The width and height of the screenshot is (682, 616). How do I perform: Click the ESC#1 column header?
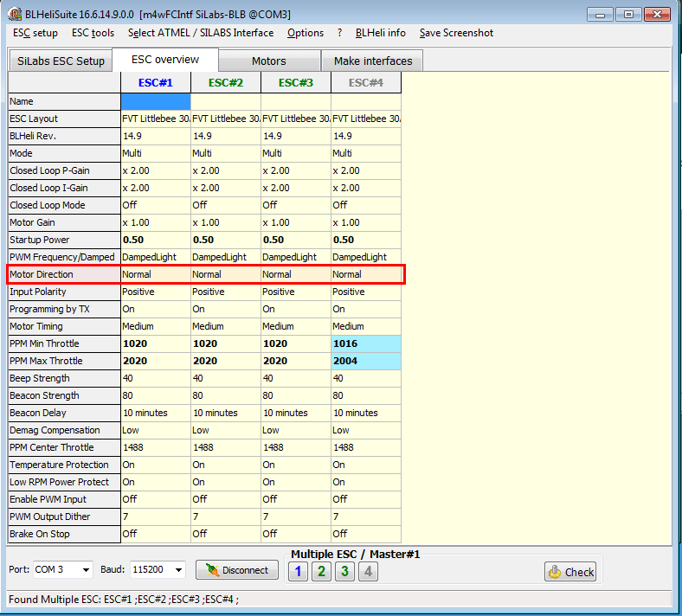pyautogui.click(x=155, y=83)
